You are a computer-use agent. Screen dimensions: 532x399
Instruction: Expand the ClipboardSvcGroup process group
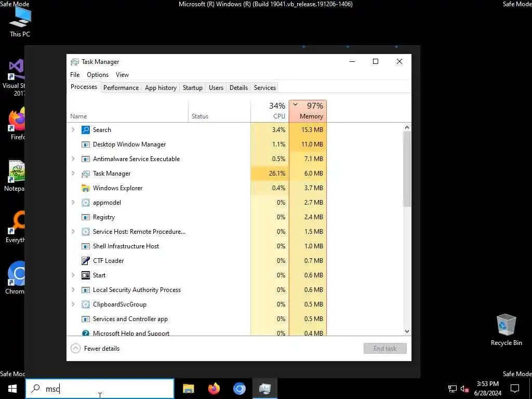pos(73,304)
